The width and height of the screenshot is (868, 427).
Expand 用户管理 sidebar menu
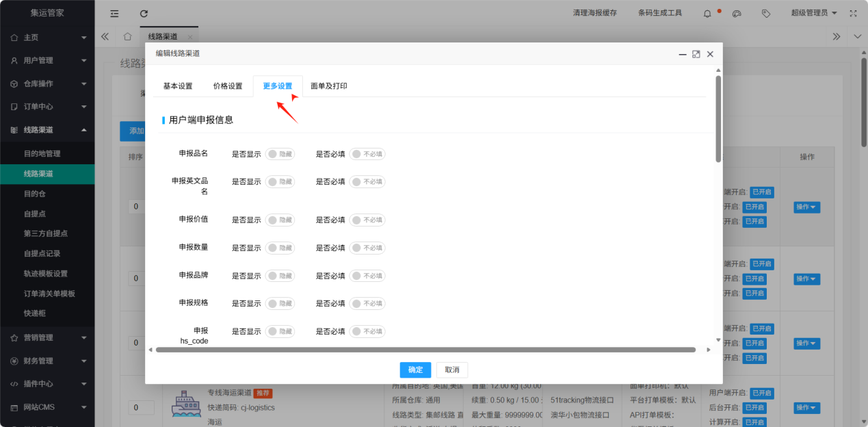pyautogui.click(x=47, y=60)
